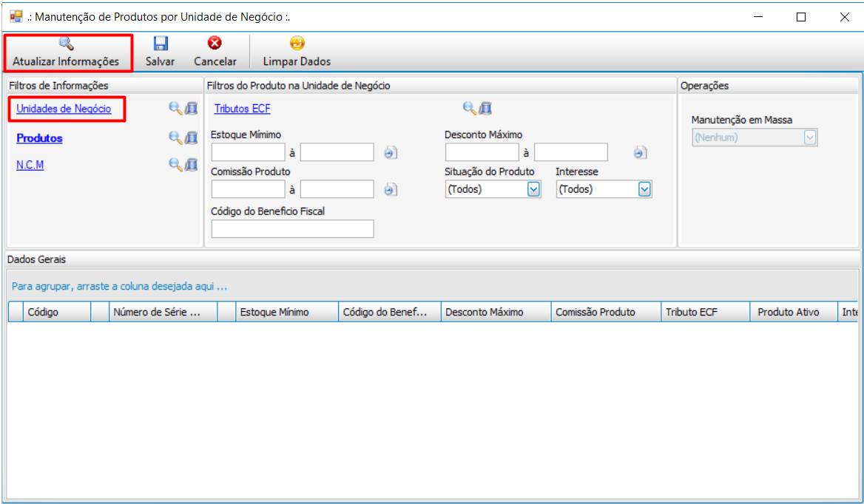This screenshot has width=864, height=504.
Task: Click the application icon in title bar
Action: [x=16, y=16]
